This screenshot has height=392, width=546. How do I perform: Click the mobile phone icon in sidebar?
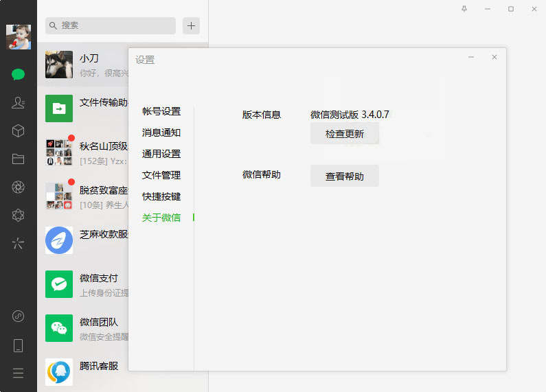(19, 345)
